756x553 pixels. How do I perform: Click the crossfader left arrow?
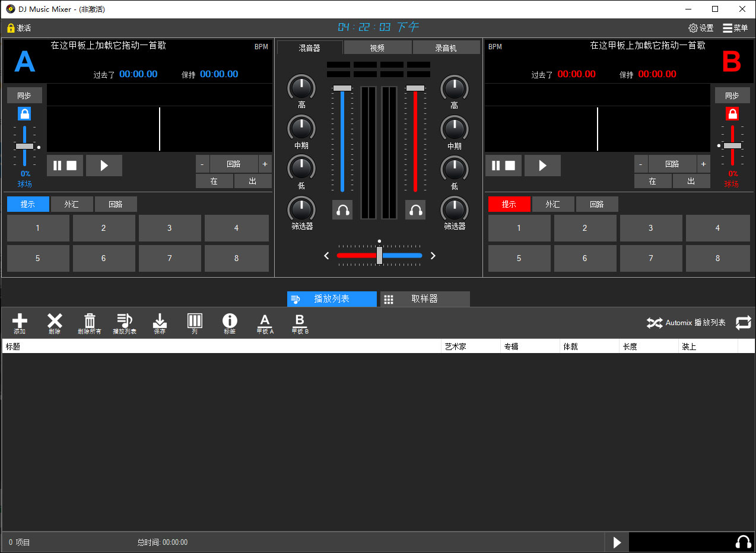point(326,256)
